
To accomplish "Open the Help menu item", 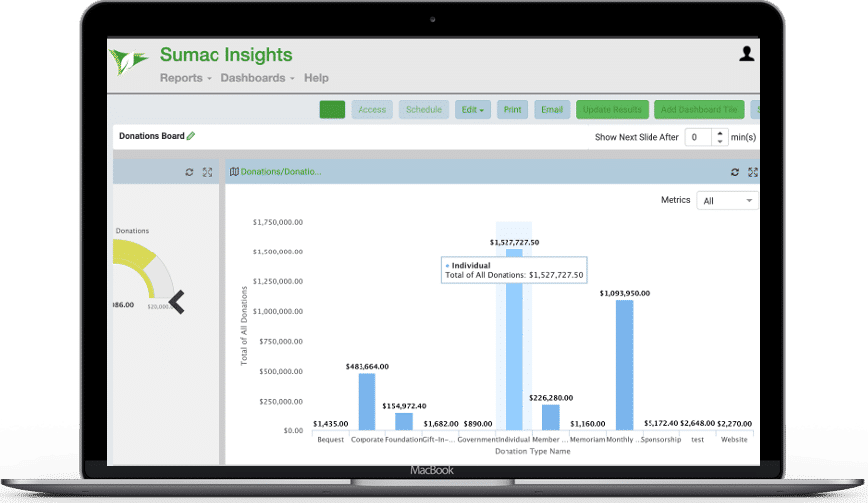I will (x=316, y=78).
